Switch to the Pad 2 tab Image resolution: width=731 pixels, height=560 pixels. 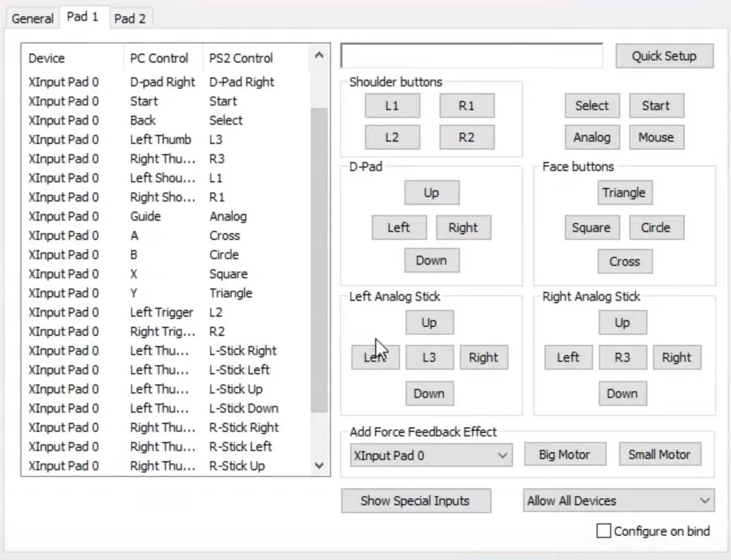tap(130, 18)
